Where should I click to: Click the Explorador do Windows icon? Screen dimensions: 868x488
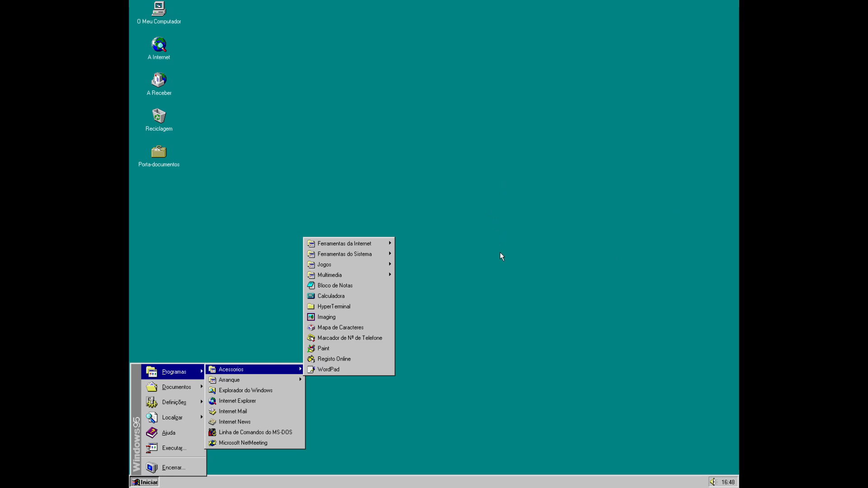click(x=212, y=390)
